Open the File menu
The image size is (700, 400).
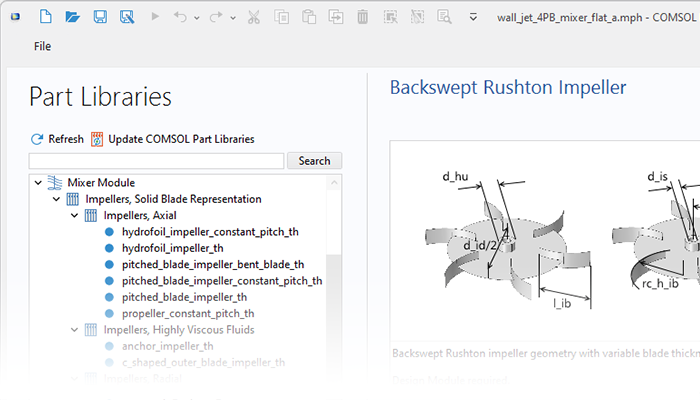42,46
